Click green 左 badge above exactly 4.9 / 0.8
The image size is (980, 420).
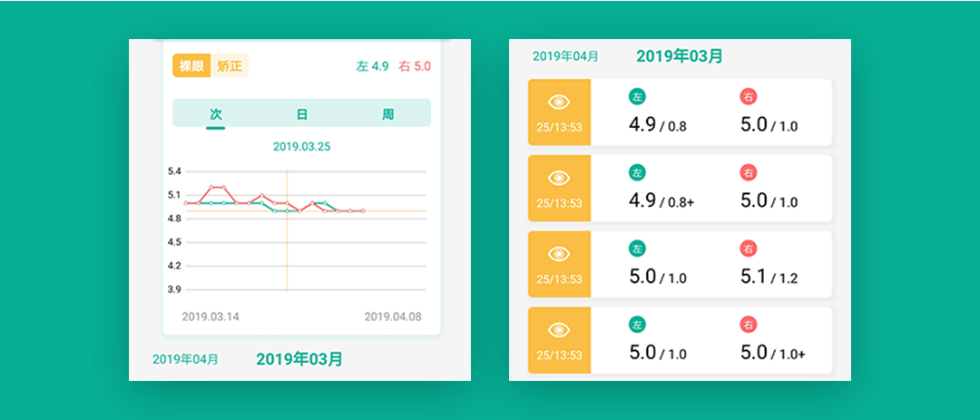point(637,96)
